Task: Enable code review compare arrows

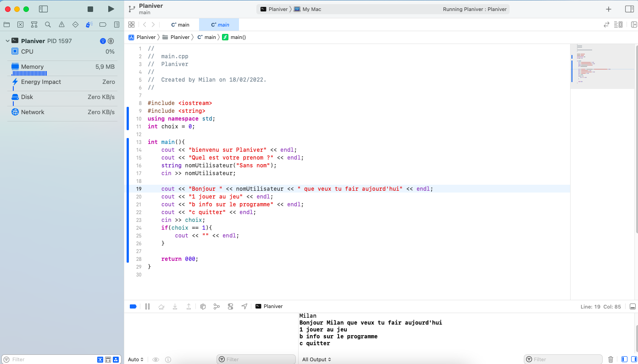Action: tap(607, 25)
